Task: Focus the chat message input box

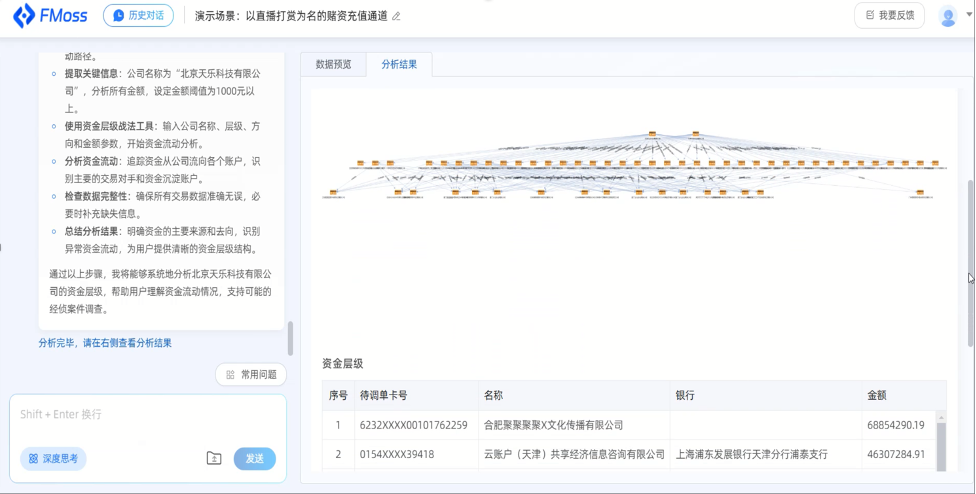Action: pos(148,420)
